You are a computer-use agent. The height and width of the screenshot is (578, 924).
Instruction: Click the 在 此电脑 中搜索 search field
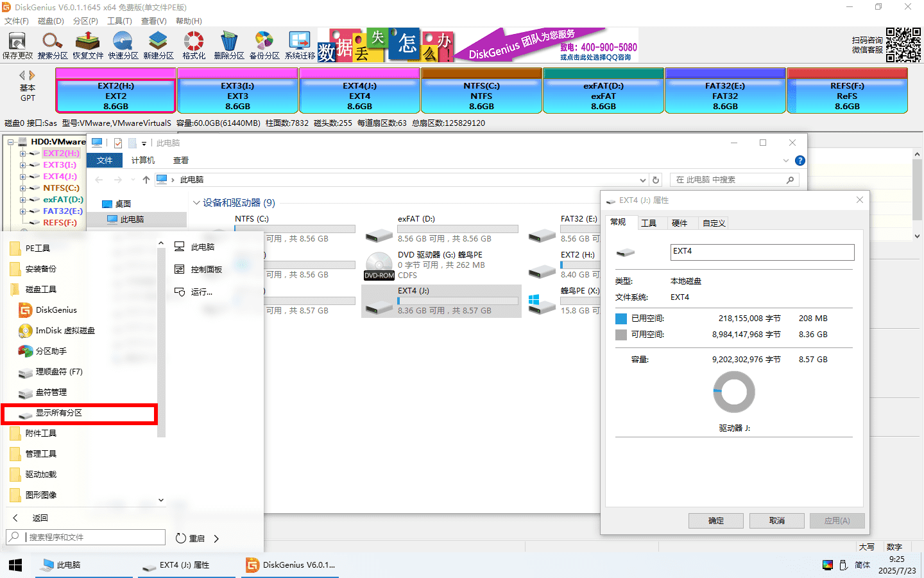[x=734, y=180]
